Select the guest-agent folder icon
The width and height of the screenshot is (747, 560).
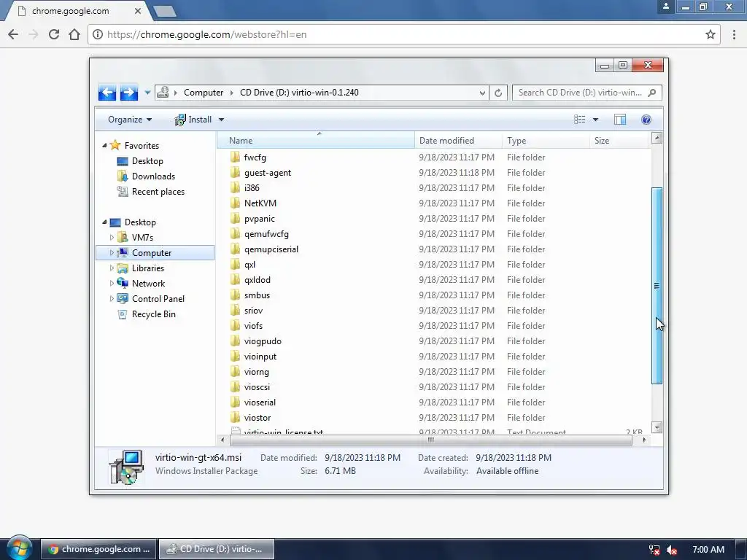click(235, 172)
